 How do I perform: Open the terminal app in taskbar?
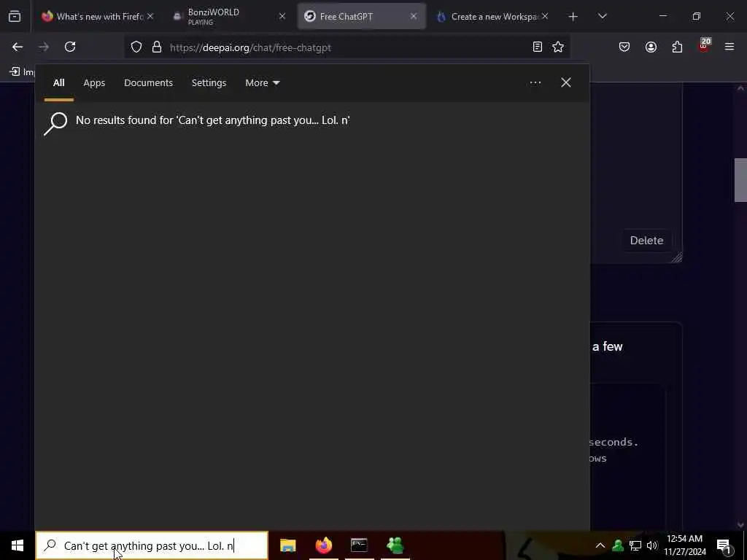[x=359, y=545]
